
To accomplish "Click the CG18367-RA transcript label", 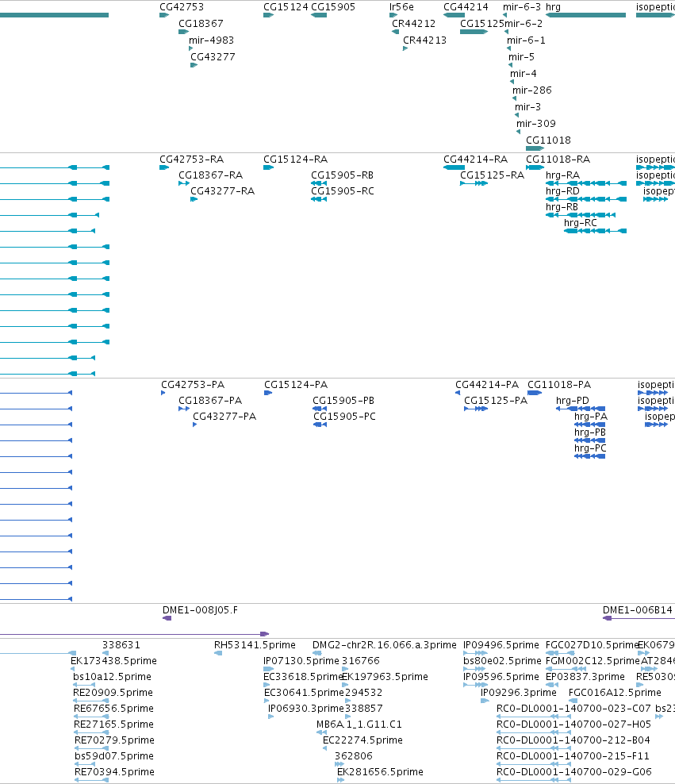I will (x=211, y=175).
